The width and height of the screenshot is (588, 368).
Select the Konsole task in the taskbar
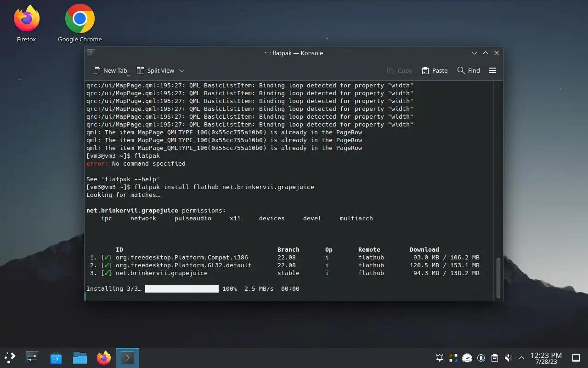coord(128,357)
